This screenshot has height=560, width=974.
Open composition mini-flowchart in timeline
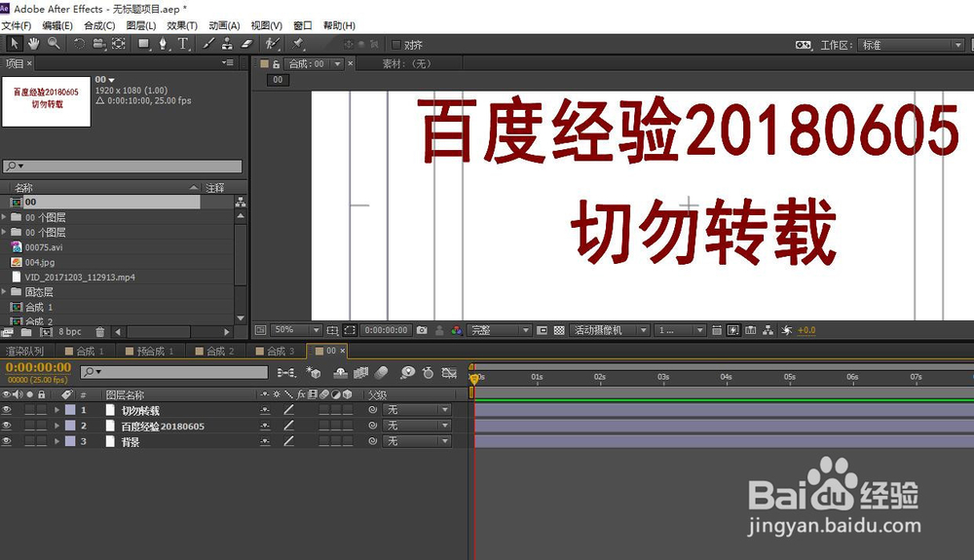[x=285, y=372]
